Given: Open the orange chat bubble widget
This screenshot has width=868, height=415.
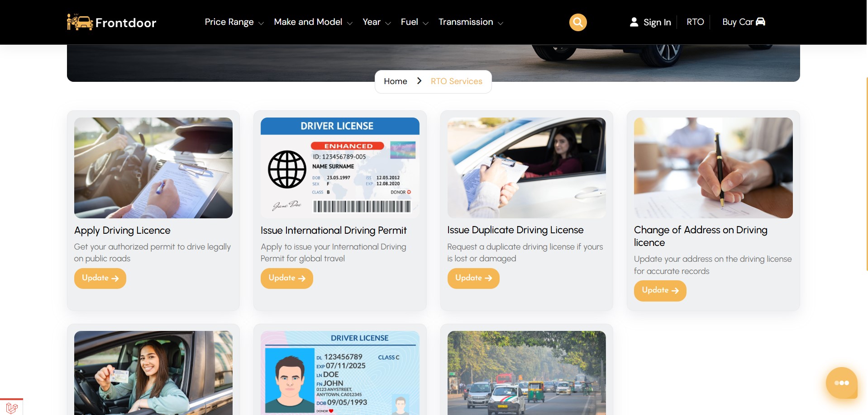Looking at the screenshot, I should point(841,383).
